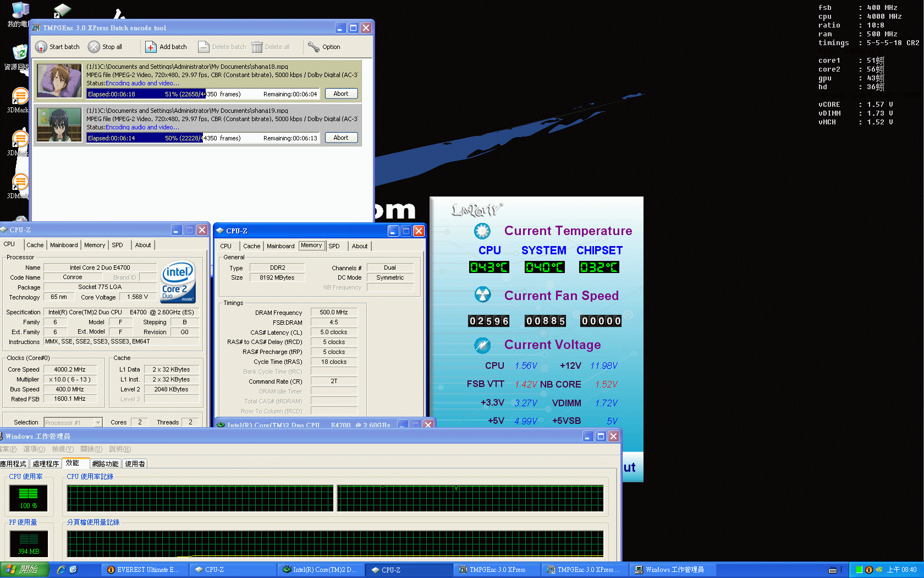Switch to SPD tab in right CPU-Z window

(334, 246)
